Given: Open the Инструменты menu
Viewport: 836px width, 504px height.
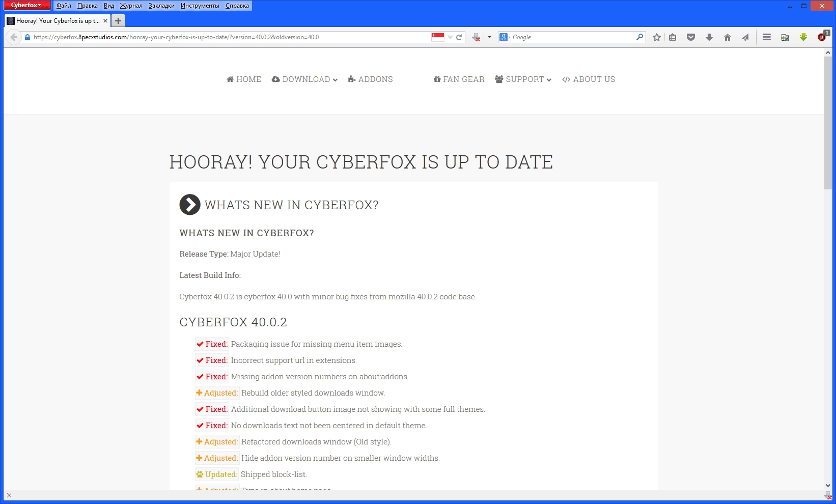Looking at the screenshot, I should point(200,6).
